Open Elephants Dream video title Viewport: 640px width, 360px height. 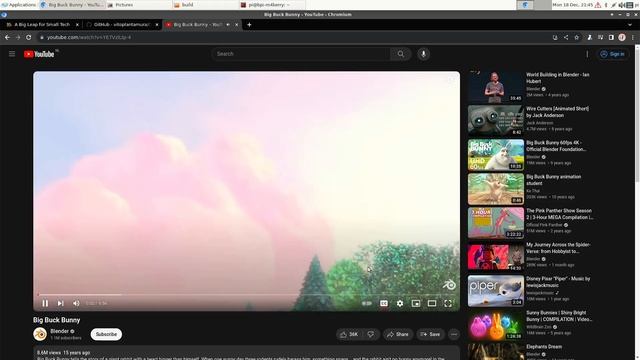tap(544, 347)
